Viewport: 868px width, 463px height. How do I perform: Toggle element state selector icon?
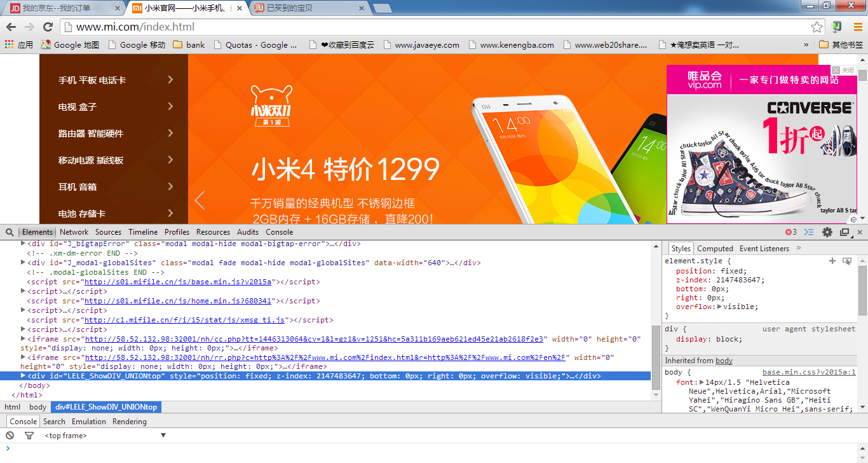(847, 261)
